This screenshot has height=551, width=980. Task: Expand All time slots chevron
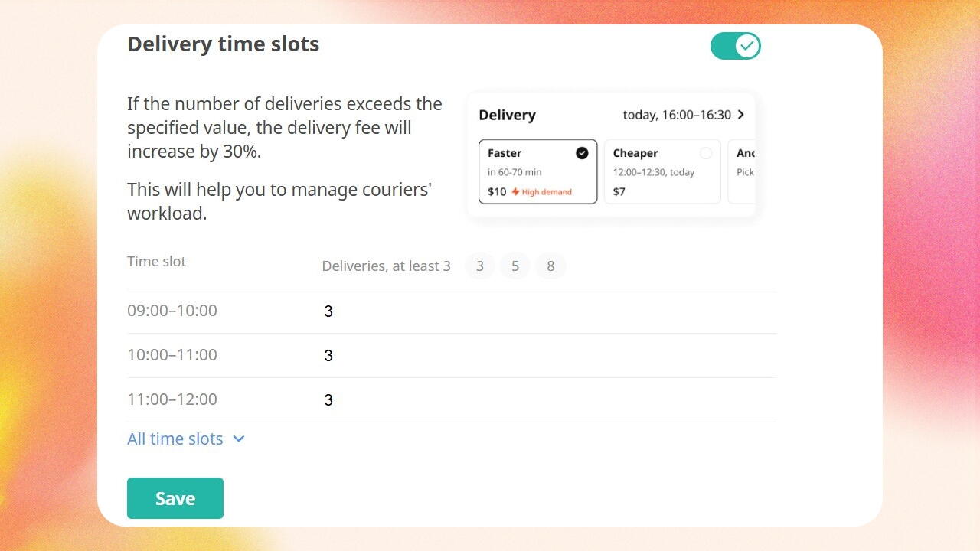[x=239, y=439]
